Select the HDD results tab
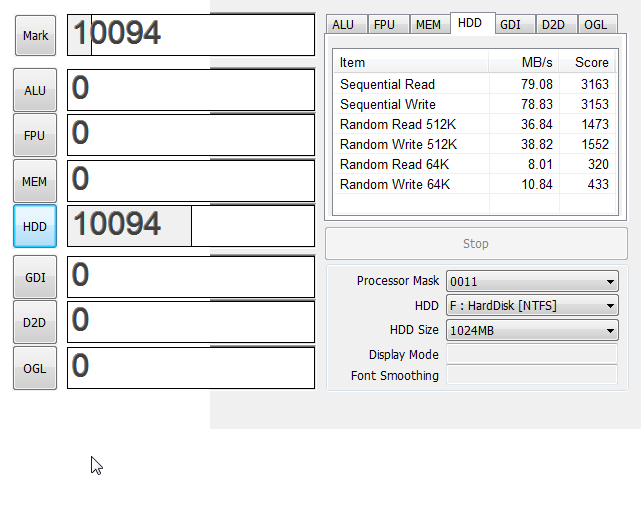The image size is (641, 515). [x=473, y=23]
